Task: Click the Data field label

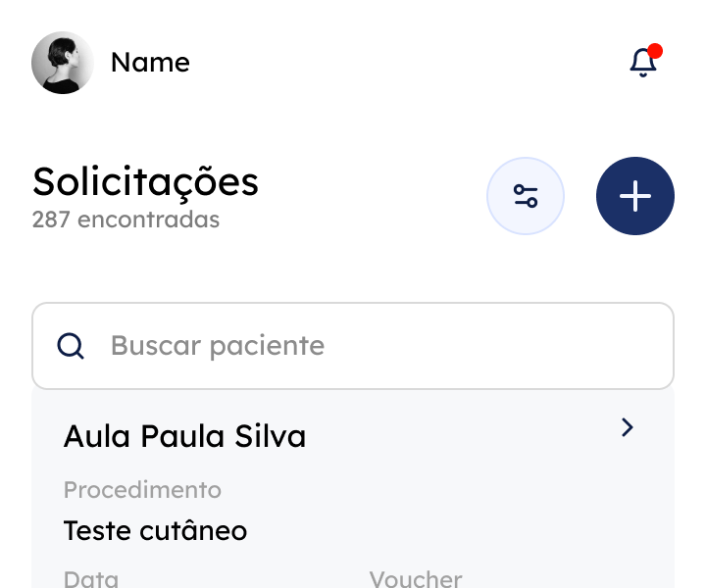Action: pyautogui.click(x=91, y=578)
